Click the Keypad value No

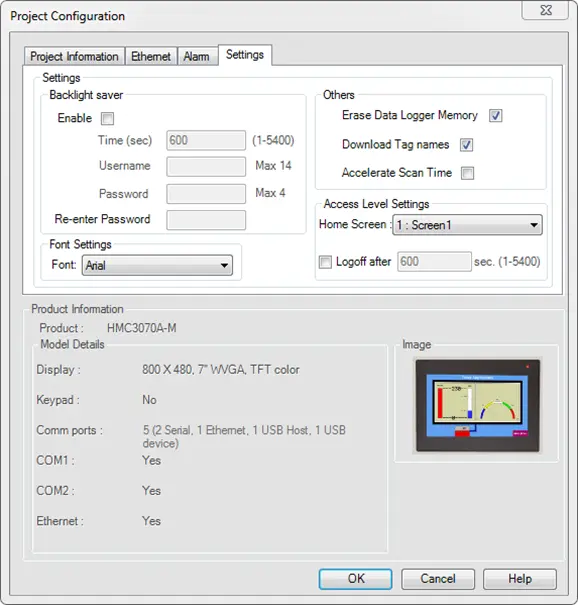point(149,400)
